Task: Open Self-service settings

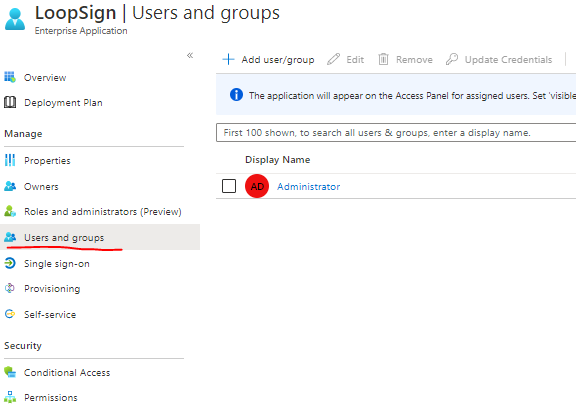Action: point(50,315)
